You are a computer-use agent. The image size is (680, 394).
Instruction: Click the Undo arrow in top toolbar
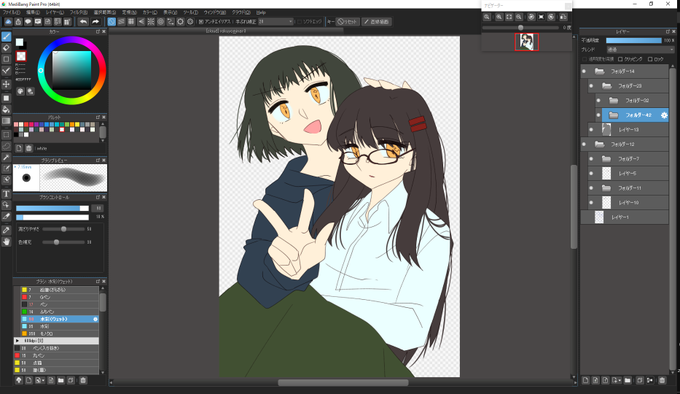(83, 21)
